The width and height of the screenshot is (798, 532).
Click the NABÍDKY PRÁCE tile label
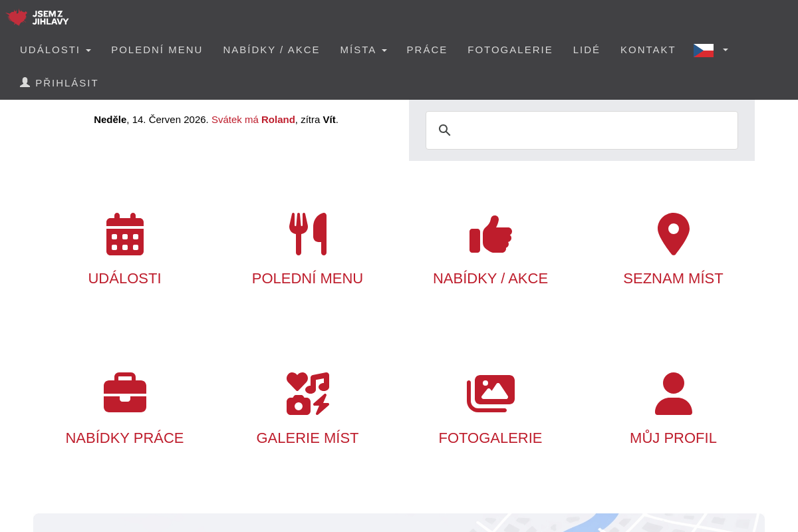(x=125, y=438)
